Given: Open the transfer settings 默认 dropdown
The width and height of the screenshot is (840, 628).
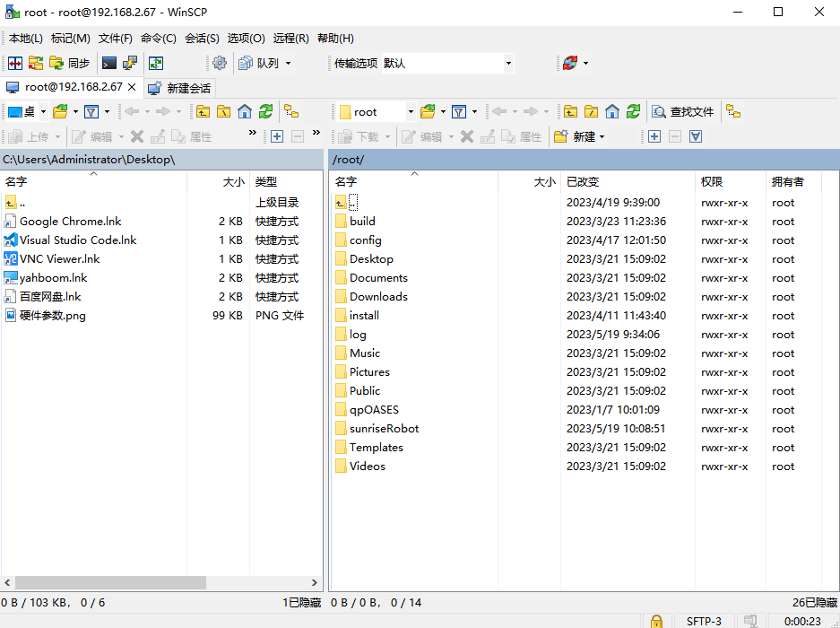Looking at the screenshot, I should tap(508, 63).
